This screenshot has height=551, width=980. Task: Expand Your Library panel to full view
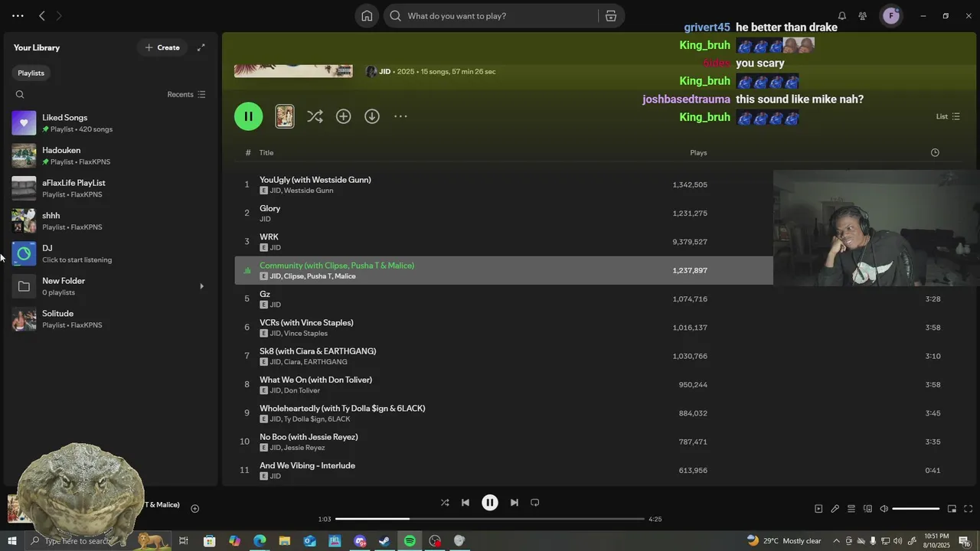[201, 47]
